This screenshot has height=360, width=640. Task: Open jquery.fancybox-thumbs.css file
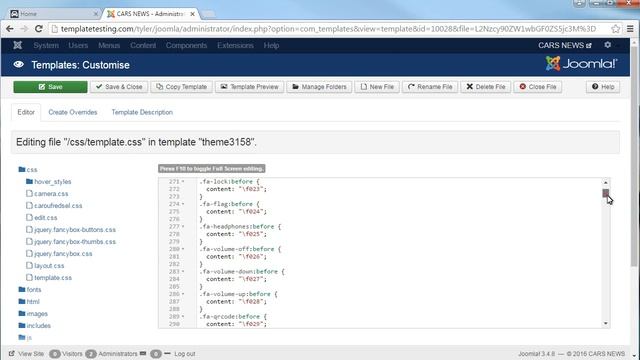[71, 242]
